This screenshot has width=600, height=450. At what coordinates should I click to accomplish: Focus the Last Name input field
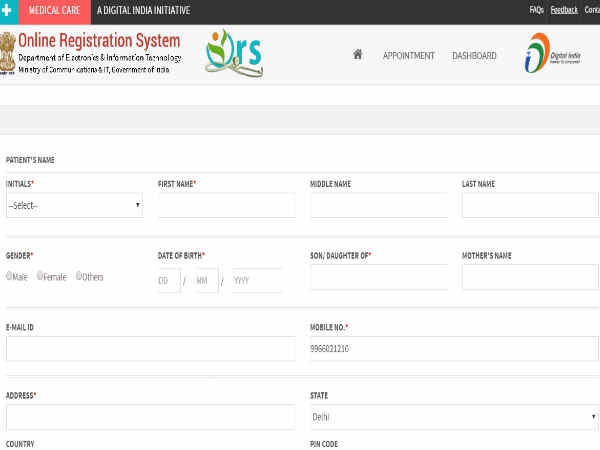point(530,205)
